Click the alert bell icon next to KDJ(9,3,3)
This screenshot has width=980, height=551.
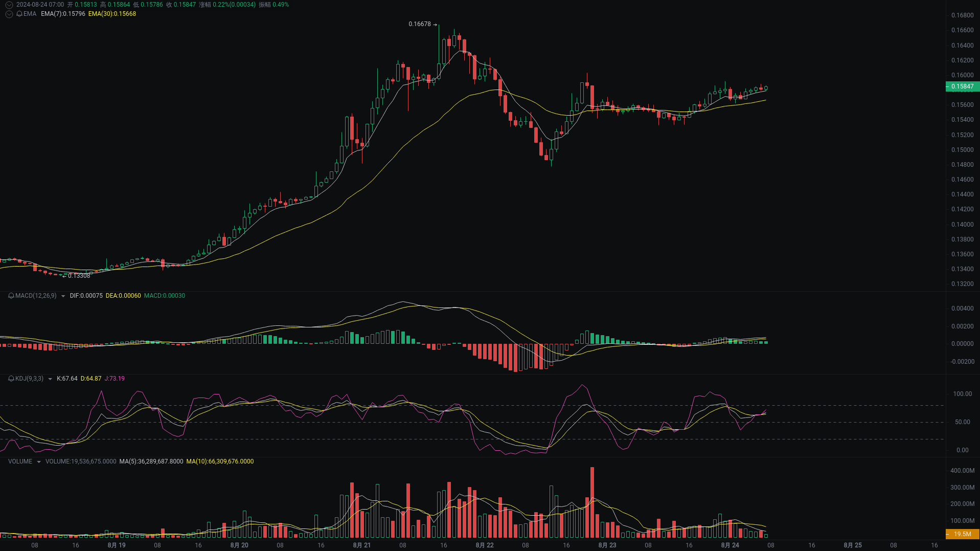(x=10, y=379)
